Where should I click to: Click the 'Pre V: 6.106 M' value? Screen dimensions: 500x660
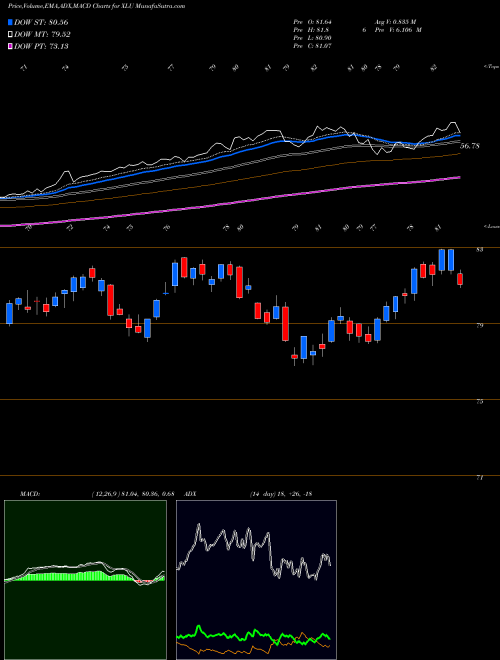click(x=399, y=30)
